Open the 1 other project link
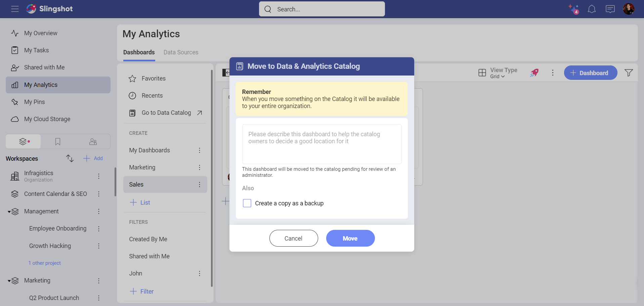Screen dimensions: 644x306 coord(45,263)
